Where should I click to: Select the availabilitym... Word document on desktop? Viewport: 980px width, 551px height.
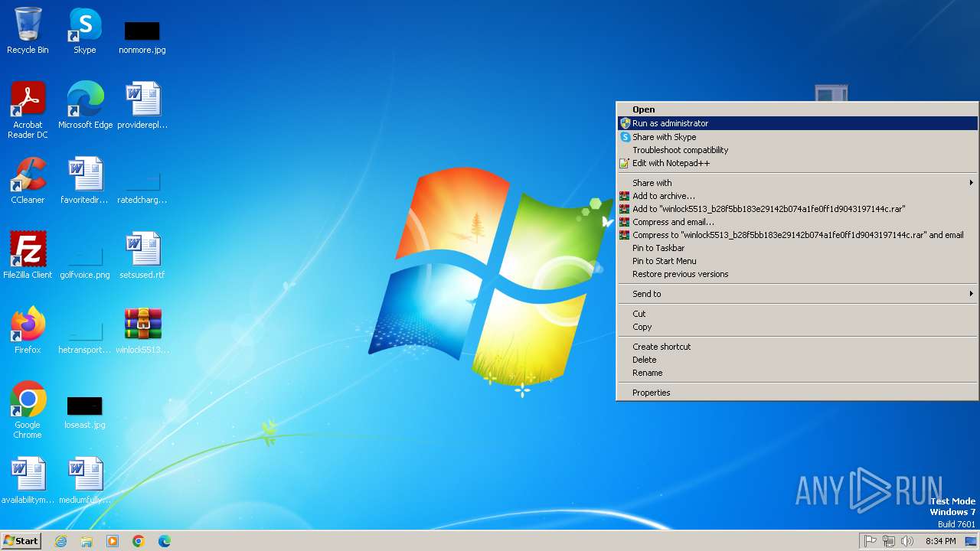[x=28, y=480]
